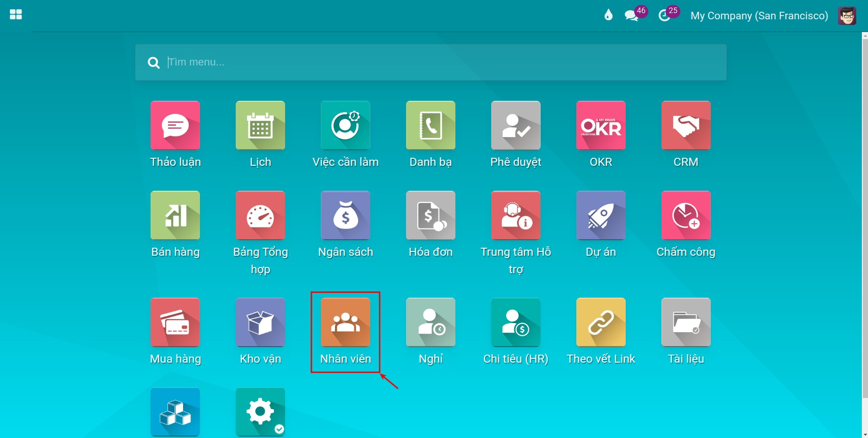Open the user avatar menu
868x438 pixels.
[x=847, y=16]
